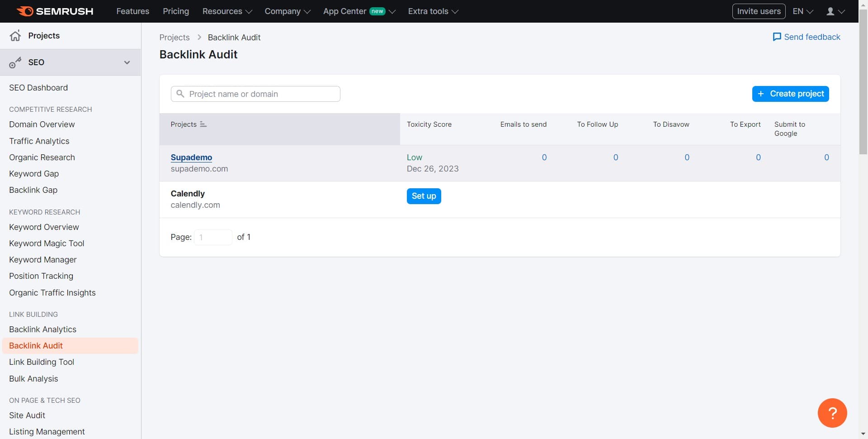Click the Projects column sort icon
This screenshot has width=868, height=439.
pos(203,124)
